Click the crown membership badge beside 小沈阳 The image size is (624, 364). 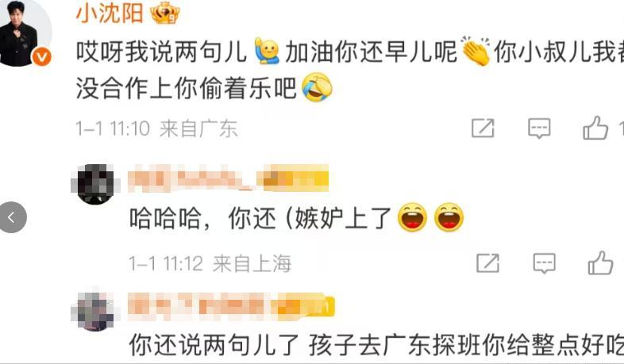tap(165, 13)
